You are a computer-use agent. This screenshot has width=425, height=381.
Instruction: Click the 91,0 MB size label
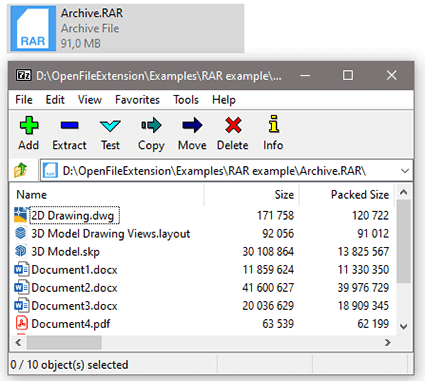point(81,44)
